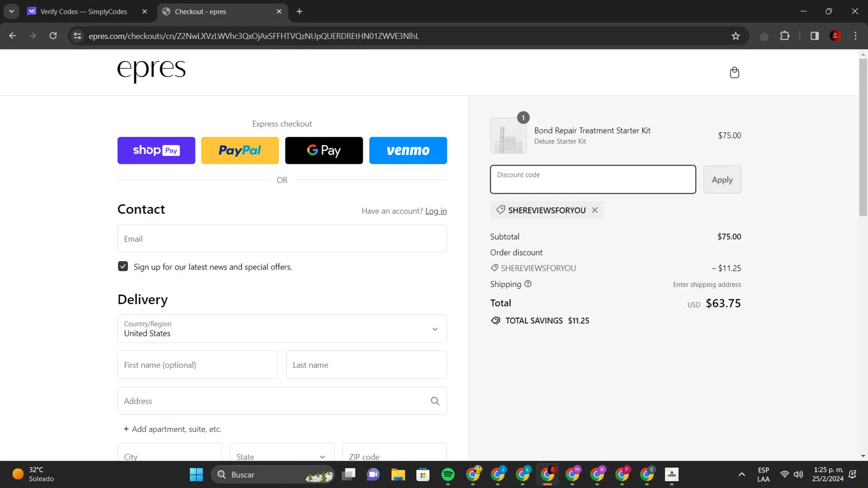Click the shipping info question icon
The image size is (868, 488).
528,284
